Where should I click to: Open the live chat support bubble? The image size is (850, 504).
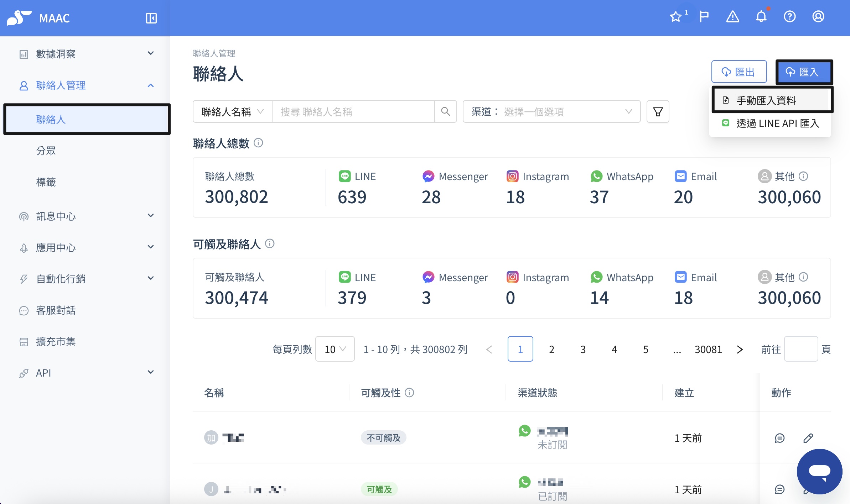pyautogui.click(x=820, y=472)
